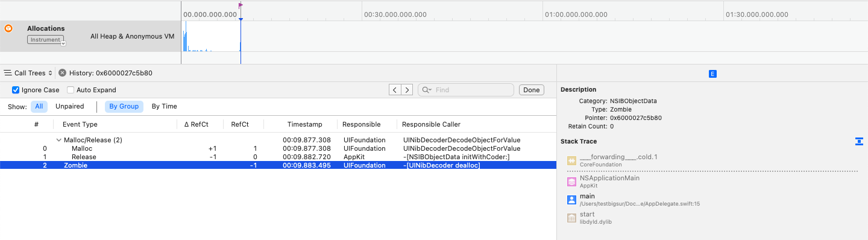Click -[UINibDecoder dealloc] caller cell

[442, 165]
